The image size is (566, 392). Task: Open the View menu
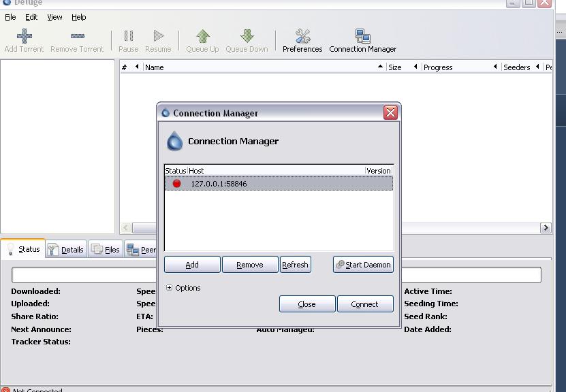(x=54, y=17)
